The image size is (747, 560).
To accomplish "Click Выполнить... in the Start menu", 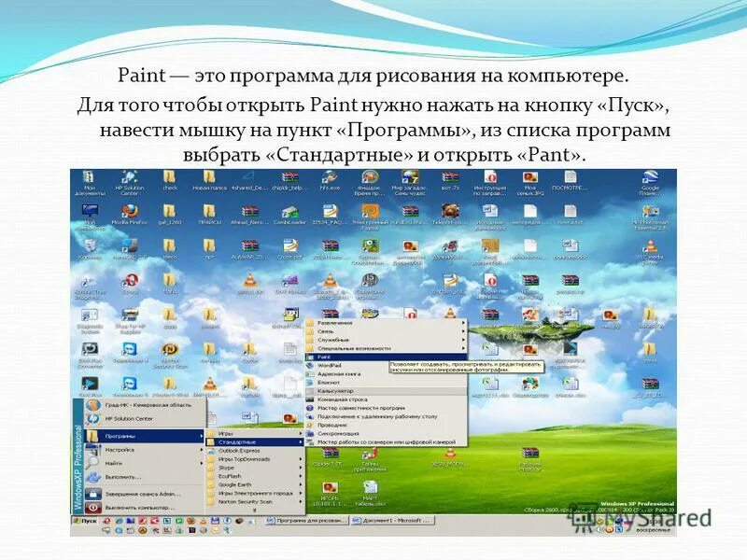I will click(x=145, y=477).
